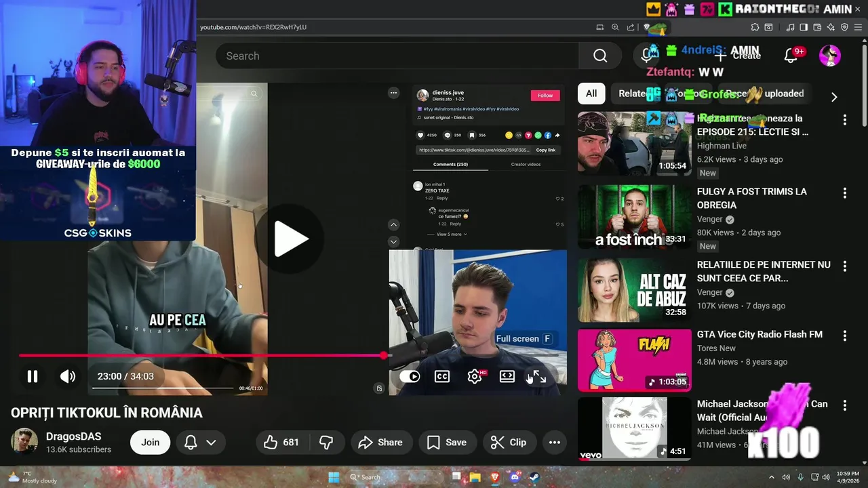The width and height of the screenshot is (868, 488).
Task: Toggle the autoplay switch in player
Action: (x=410, y=376)
